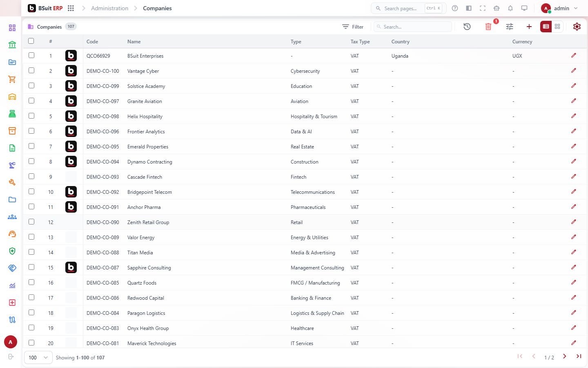Select the Redwood Capital checkbox

pos(31,297)
